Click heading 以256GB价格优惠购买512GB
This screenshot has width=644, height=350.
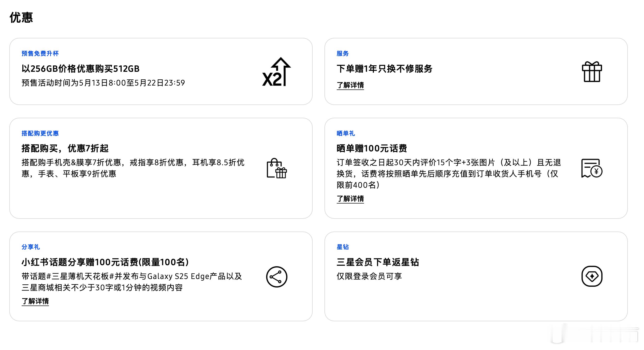pos(81,69)
